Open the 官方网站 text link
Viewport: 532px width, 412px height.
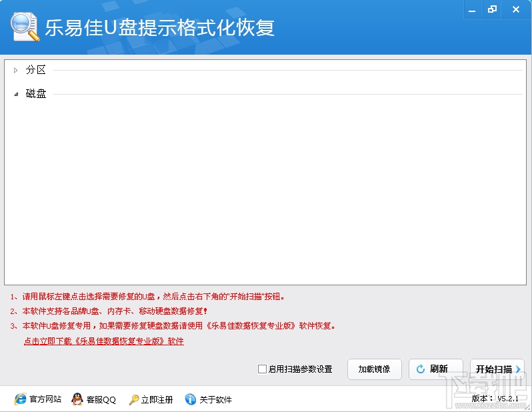click(x=45, y=399)
